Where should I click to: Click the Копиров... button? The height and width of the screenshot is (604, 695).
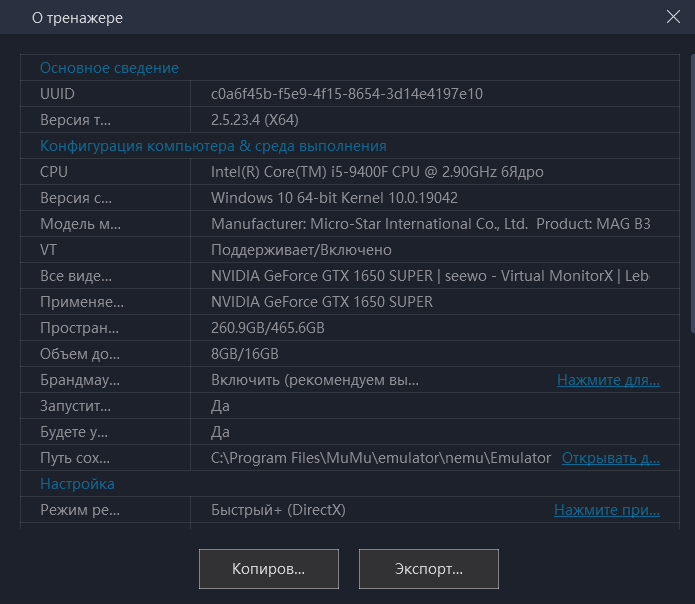click(269, 569)
